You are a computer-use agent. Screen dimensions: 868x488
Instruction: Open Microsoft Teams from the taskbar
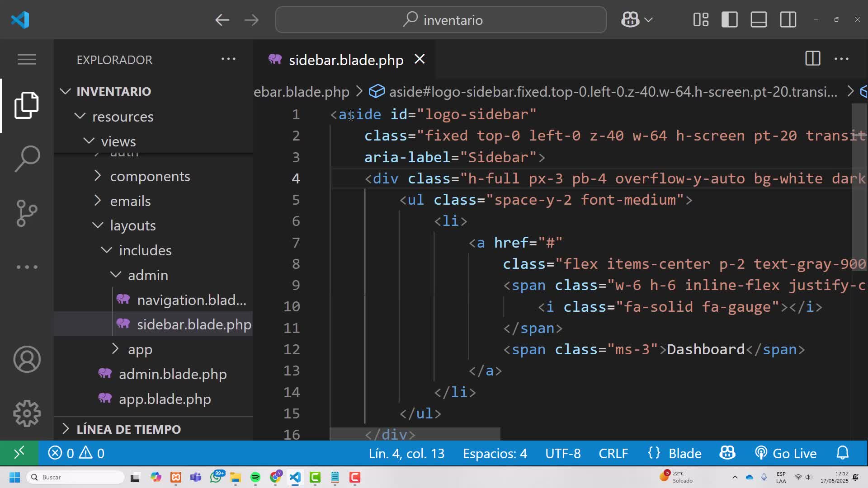point(195,477)
